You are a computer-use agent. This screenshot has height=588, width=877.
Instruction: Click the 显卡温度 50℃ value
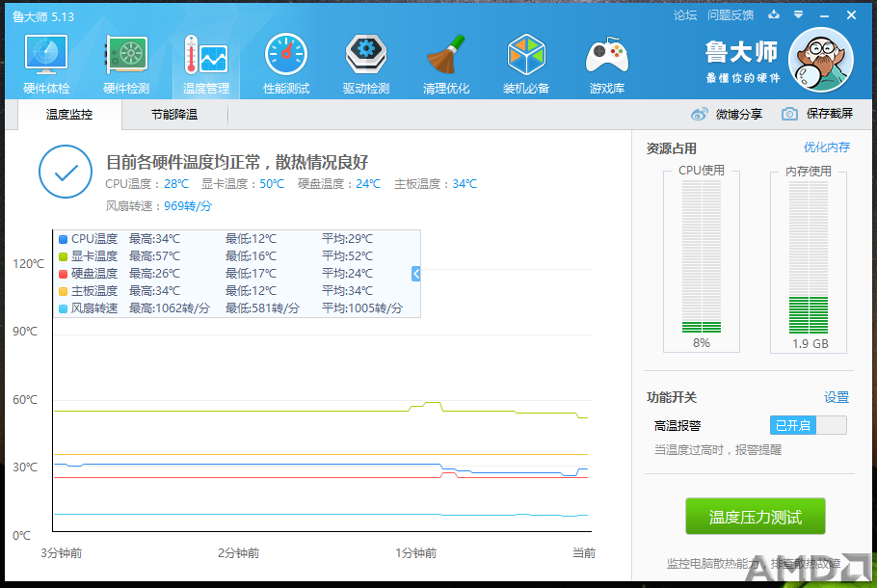coord(272,184)
